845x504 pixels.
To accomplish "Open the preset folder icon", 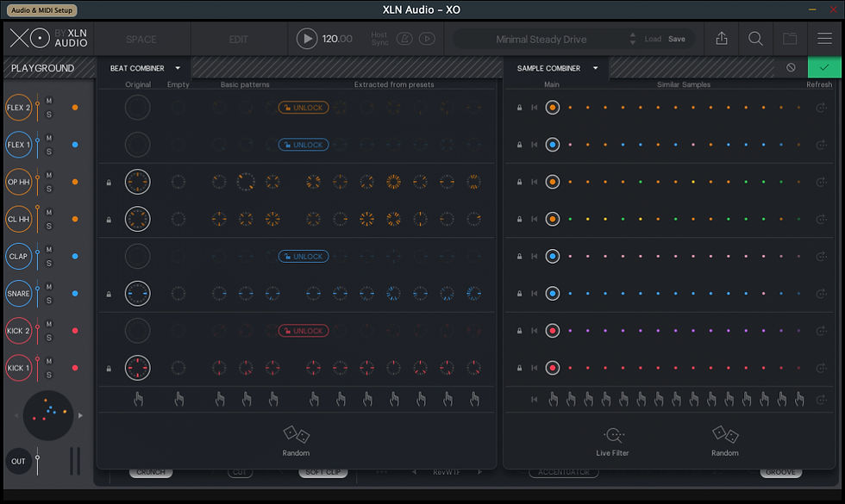I will [x=790, y=39].
